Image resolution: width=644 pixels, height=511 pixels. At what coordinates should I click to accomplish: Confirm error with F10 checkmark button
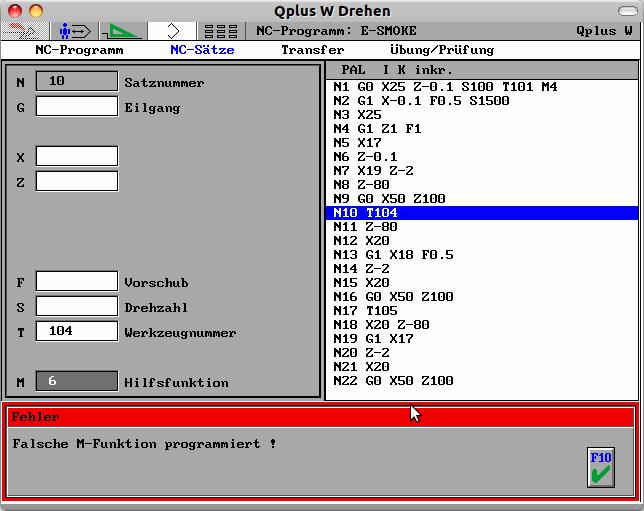pyautogui.click(x=601, y=467)
